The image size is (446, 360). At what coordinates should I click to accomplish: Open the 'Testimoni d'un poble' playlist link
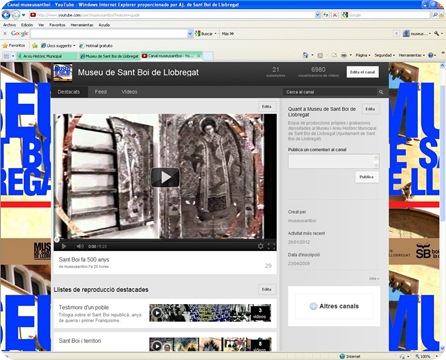84,307
